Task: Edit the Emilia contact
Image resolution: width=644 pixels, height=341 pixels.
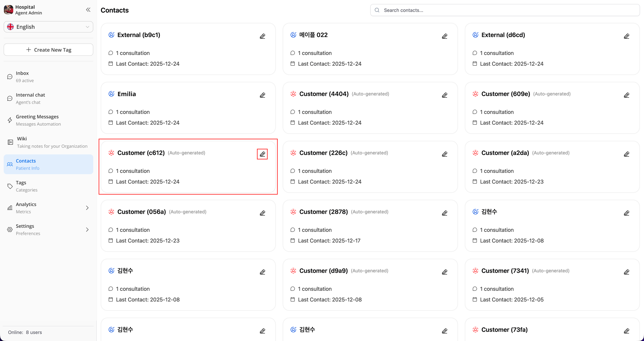Action: tap(262, 95)
